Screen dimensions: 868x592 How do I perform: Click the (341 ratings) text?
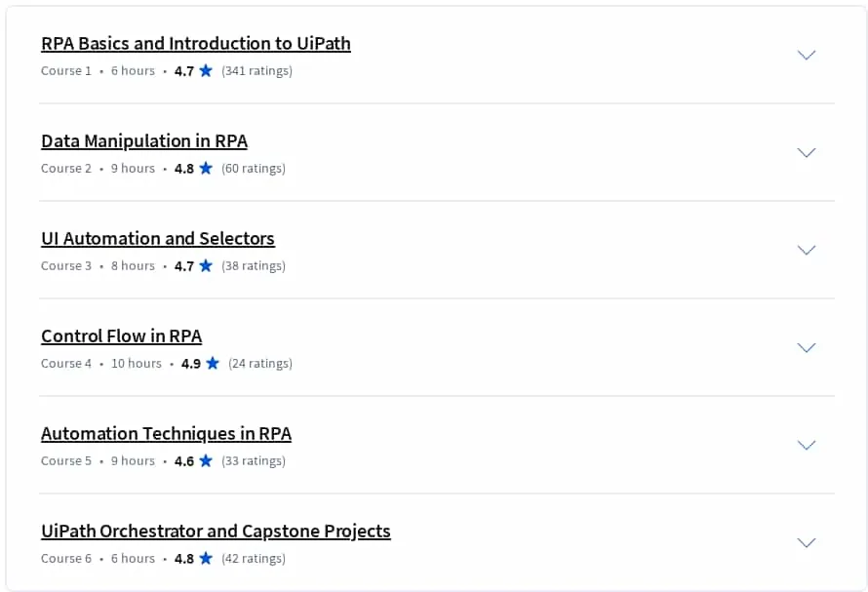[x=256, y=71]
